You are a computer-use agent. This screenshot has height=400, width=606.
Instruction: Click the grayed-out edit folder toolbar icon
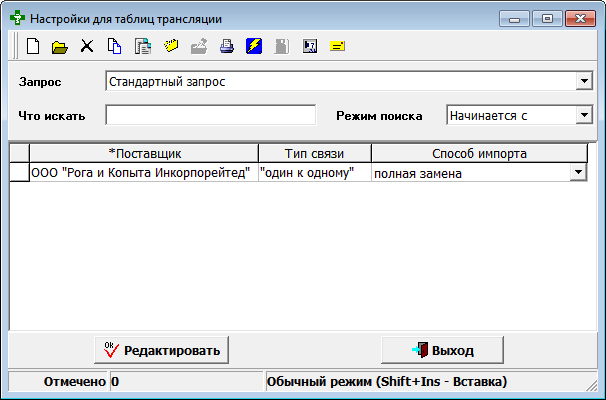[199, 46]
